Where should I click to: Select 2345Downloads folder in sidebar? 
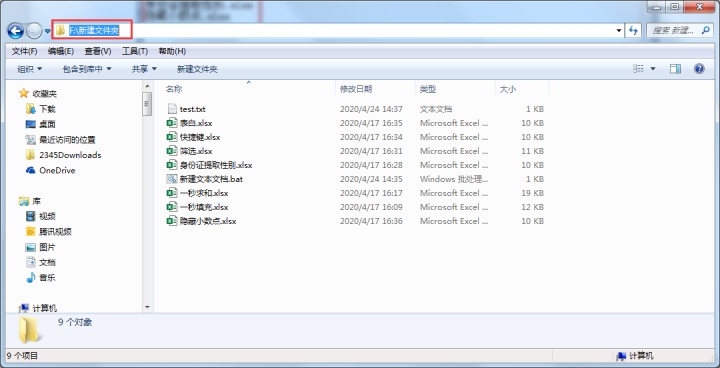click(x=70, y=155)
